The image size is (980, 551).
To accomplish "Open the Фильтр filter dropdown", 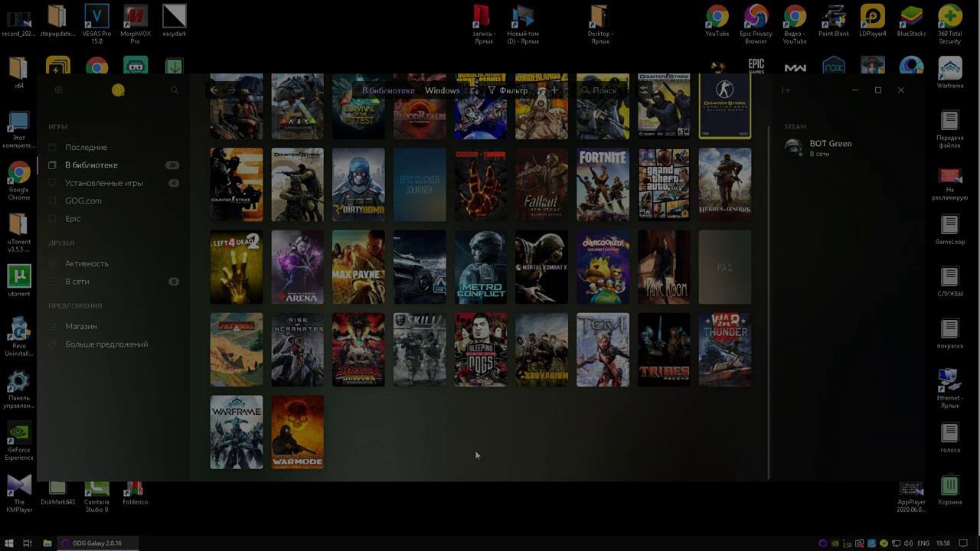I will coord(508,90).
